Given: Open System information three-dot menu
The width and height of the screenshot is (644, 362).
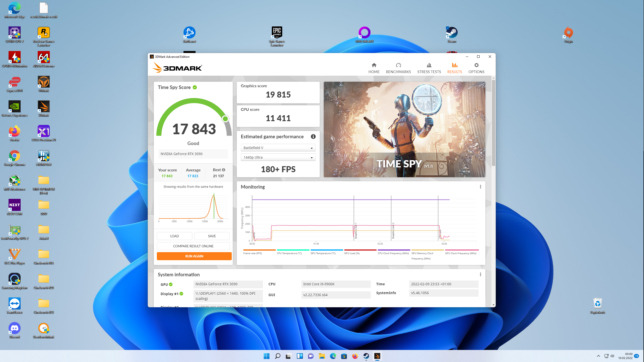Looking at the screenshot, I should click(480, 275).
